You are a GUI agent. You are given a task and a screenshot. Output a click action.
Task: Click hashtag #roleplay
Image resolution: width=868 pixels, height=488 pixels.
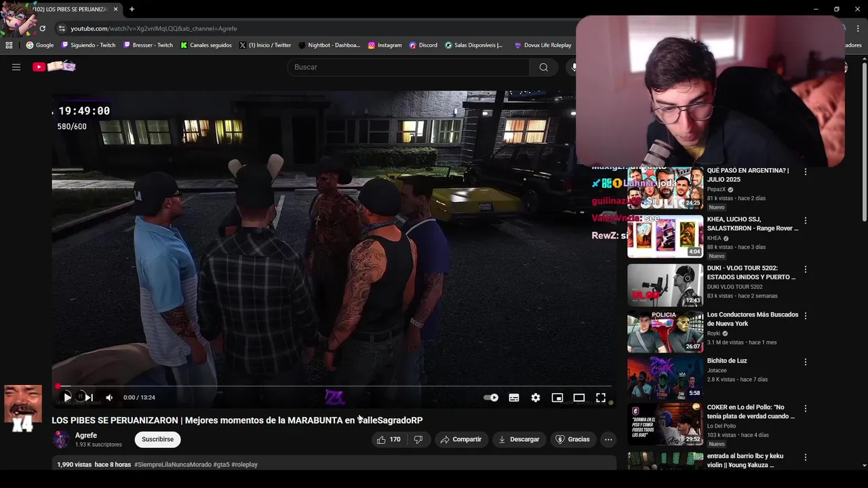pos(244,464)
